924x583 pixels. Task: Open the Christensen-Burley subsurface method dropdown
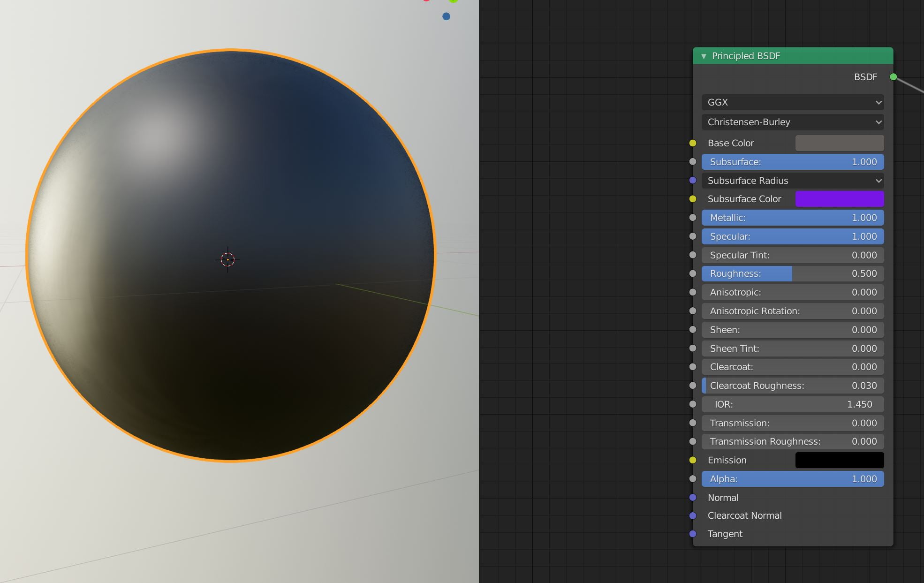point(792,122)
